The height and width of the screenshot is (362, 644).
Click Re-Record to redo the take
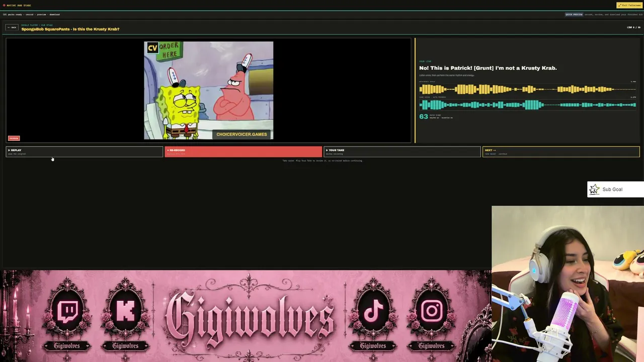click(x=244, y=151)
